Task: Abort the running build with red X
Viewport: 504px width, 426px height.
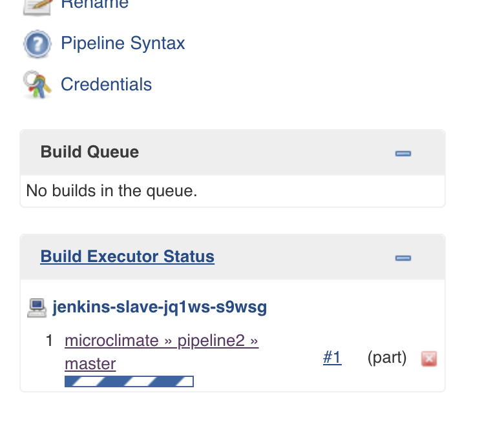Action: pos(429,358)
